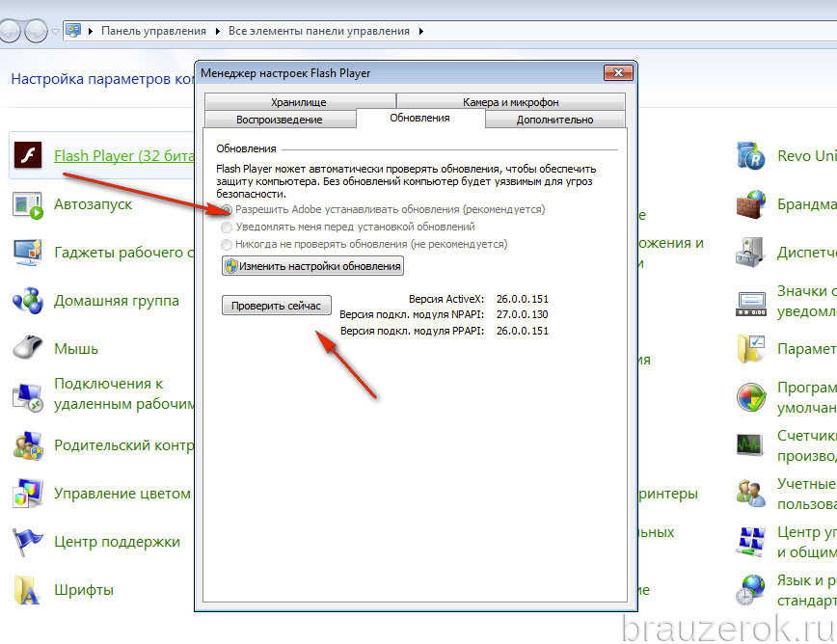Open the Брандмауэр brick wall icon
Image resolution: width=837 pixels, height=644 pixels.
coord(751,204)
